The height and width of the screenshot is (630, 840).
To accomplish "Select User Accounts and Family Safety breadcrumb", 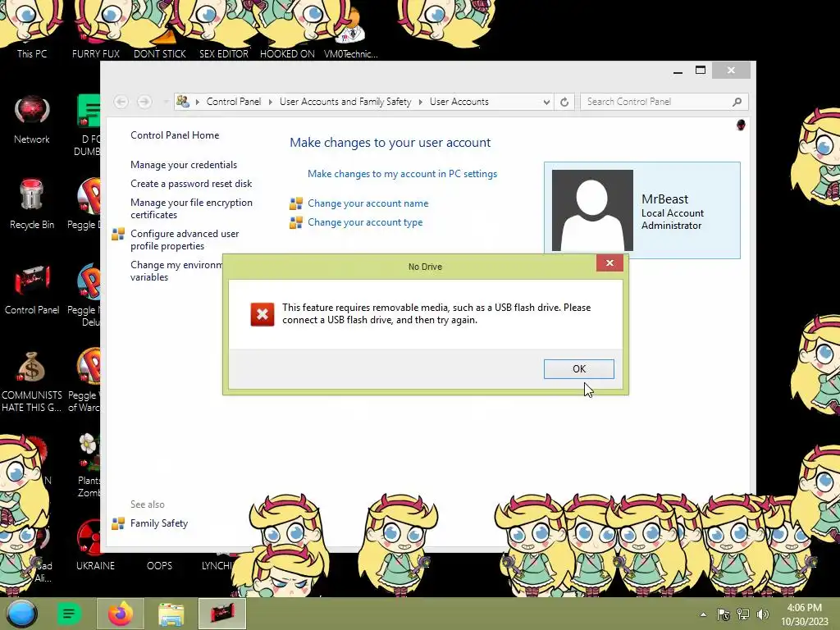I will pyautogui.click(x=345, y=102).
